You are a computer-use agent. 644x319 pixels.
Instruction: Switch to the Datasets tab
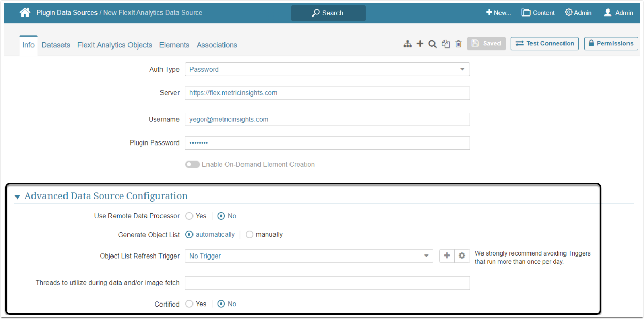tap(56, 45)
